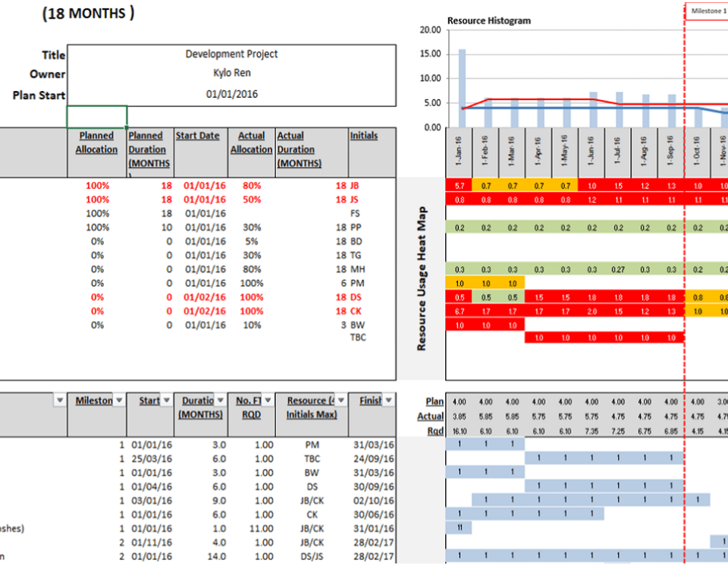Select the 3.85 actual value cell

(x=460, y=417)
